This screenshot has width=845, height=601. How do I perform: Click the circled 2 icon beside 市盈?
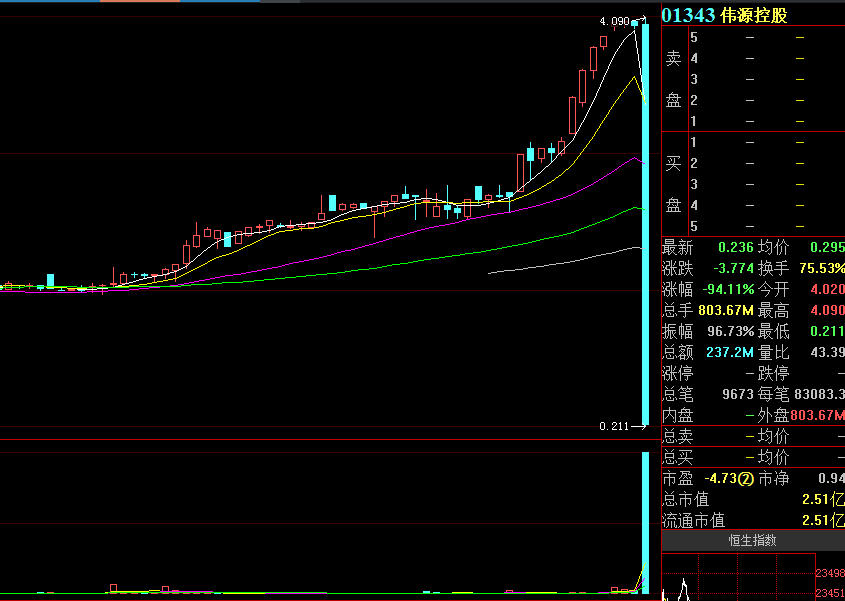click(746, 479)
